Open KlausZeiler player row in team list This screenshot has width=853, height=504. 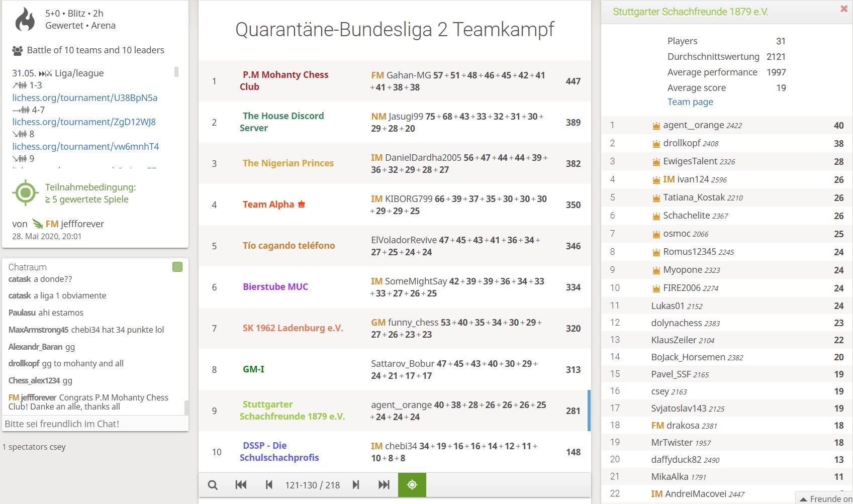click(727, 340)
